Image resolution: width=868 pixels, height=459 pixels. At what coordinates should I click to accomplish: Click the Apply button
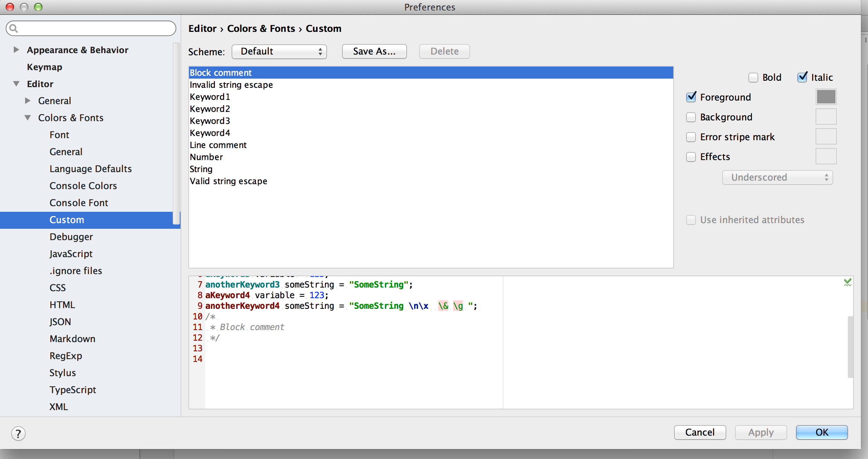(761, 432)
